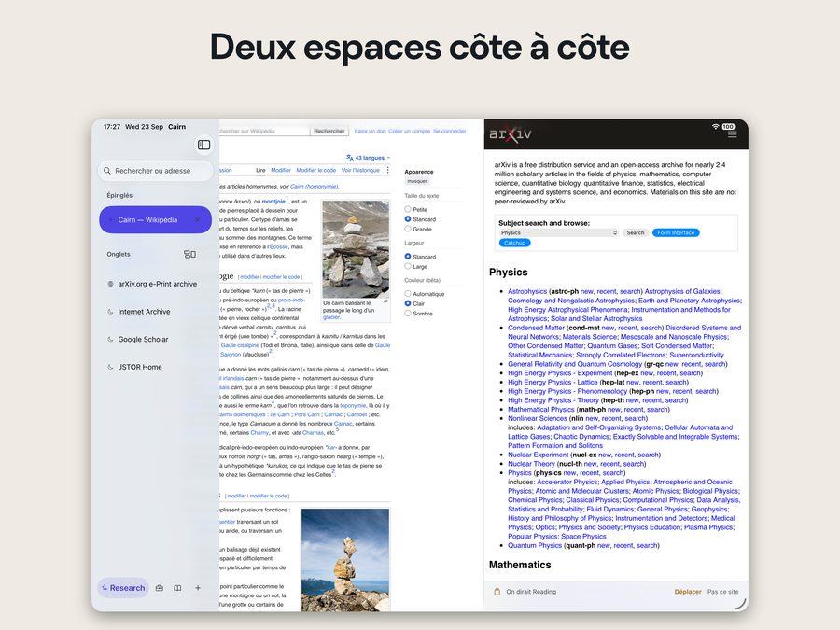Viewport: 840px width, 630px height.
Task: Click the tab layout icon next to Onglets
Action: (x=189, y=254)
